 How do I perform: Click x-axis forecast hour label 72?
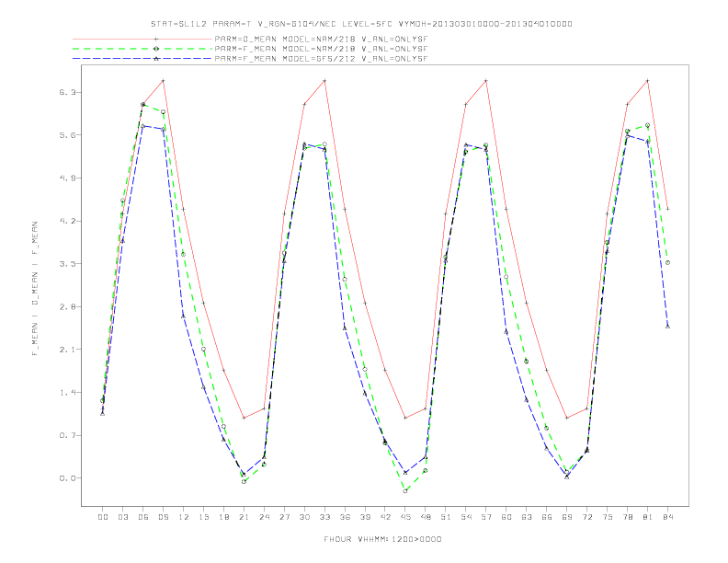(587, 517)
